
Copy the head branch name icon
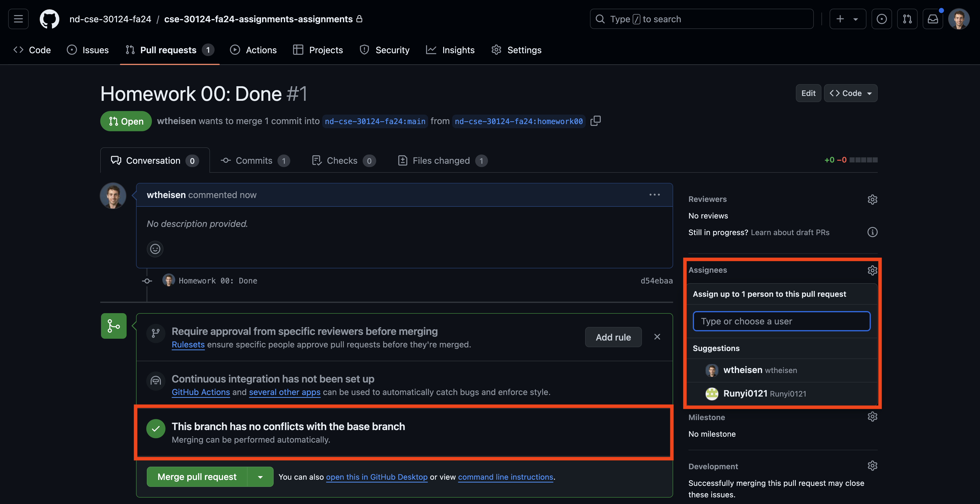click(595, 121)
